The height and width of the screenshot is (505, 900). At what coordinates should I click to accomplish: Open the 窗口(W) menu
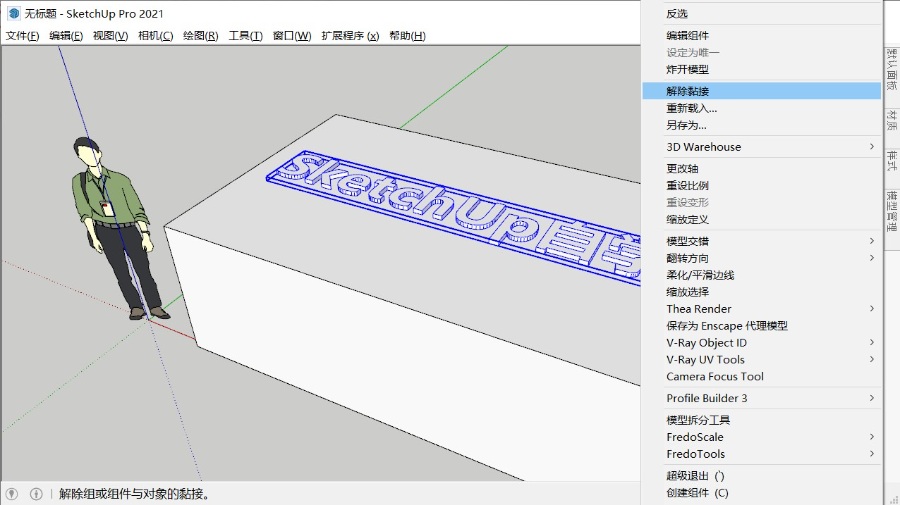pyautogui.click(x=292, y=36)
